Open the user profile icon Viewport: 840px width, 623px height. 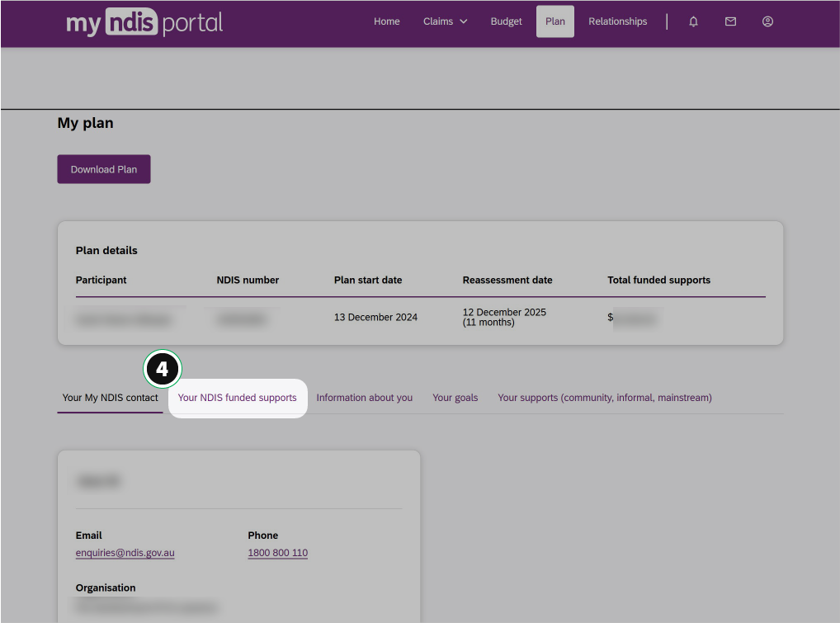(x=767, y=21)
